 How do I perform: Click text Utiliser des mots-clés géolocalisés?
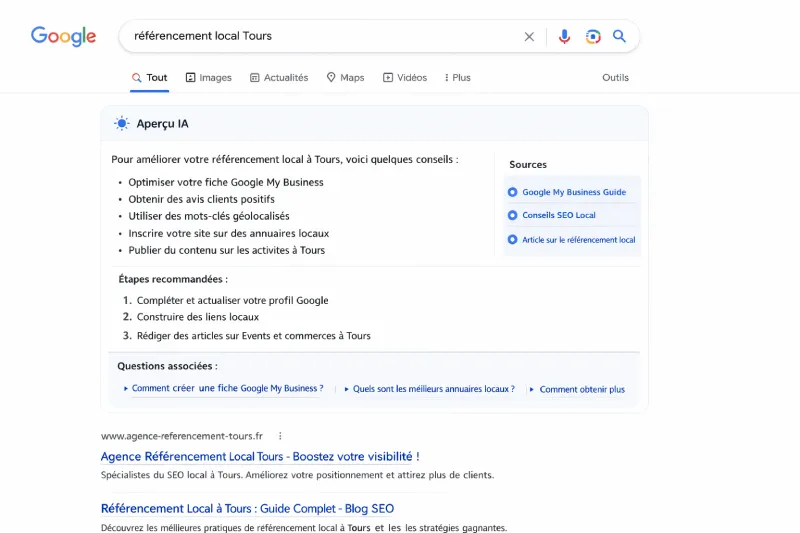(x=209, y=216)
